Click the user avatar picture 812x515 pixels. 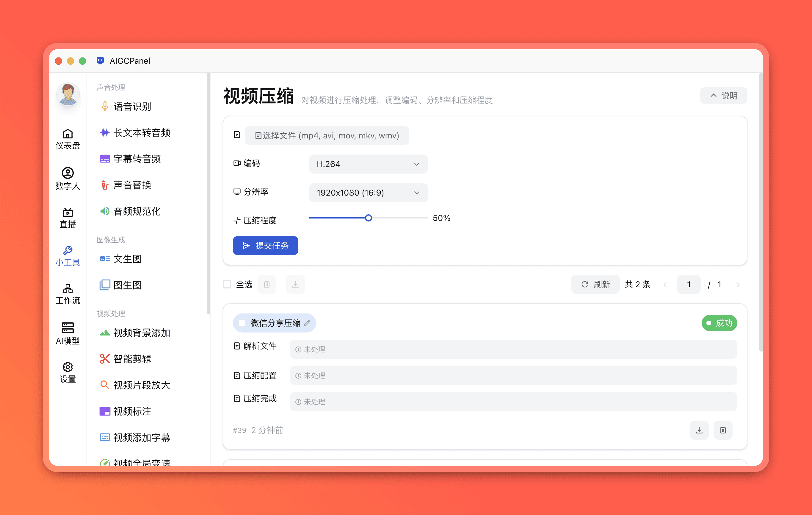tap(68, 94)
